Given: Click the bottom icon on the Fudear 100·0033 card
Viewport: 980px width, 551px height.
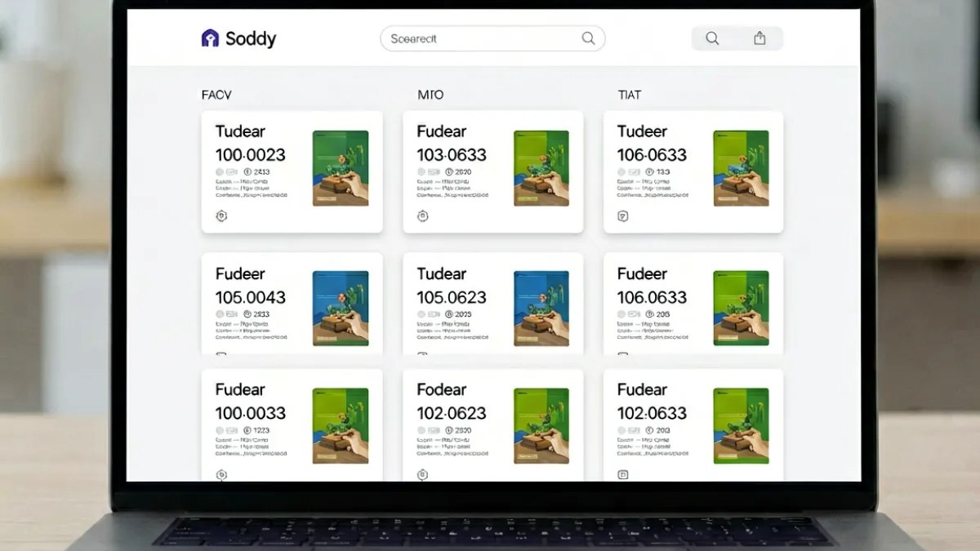Looking at the screenshot, I should tap(221, 474).
